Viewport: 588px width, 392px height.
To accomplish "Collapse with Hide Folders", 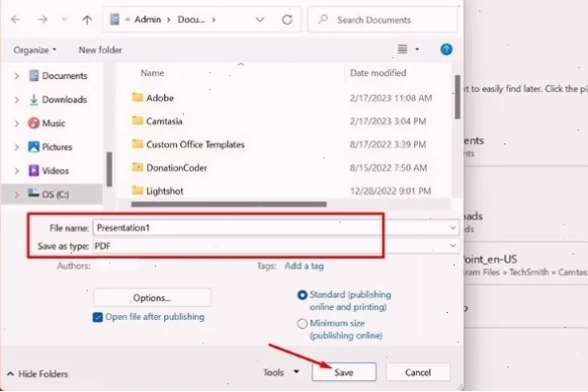I will pyautogui.click(x=38, y=373).
